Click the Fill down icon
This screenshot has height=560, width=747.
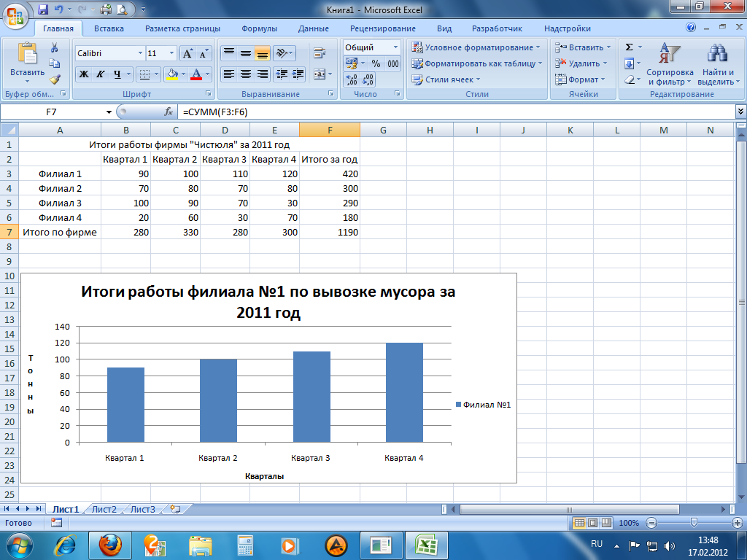pyautogui.click(x=629, y=63)
